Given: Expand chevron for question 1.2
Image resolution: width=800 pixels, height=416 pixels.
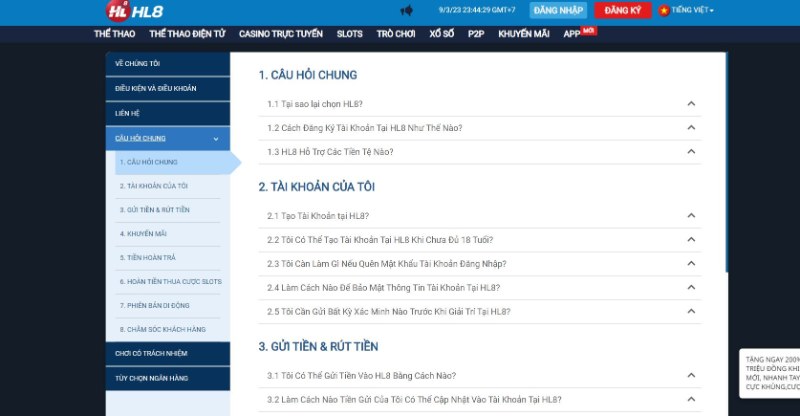Looking at the screenshot, I should coord(691,128).
